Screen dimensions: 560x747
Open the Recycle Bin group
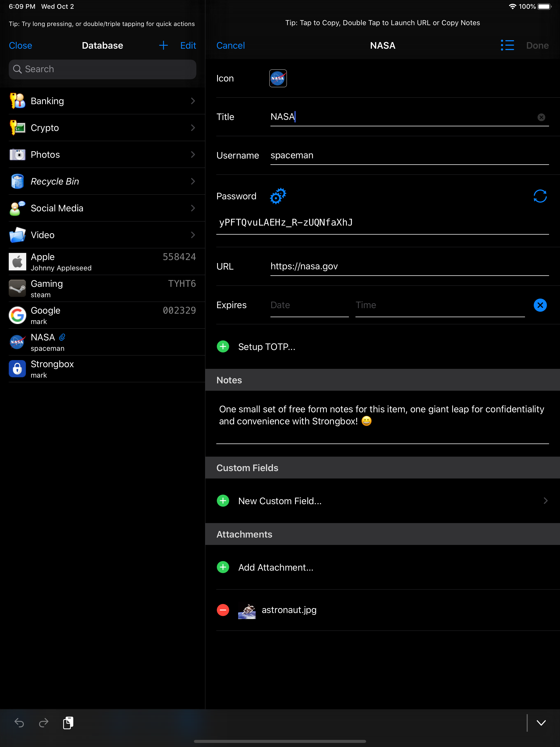(102, 181)
